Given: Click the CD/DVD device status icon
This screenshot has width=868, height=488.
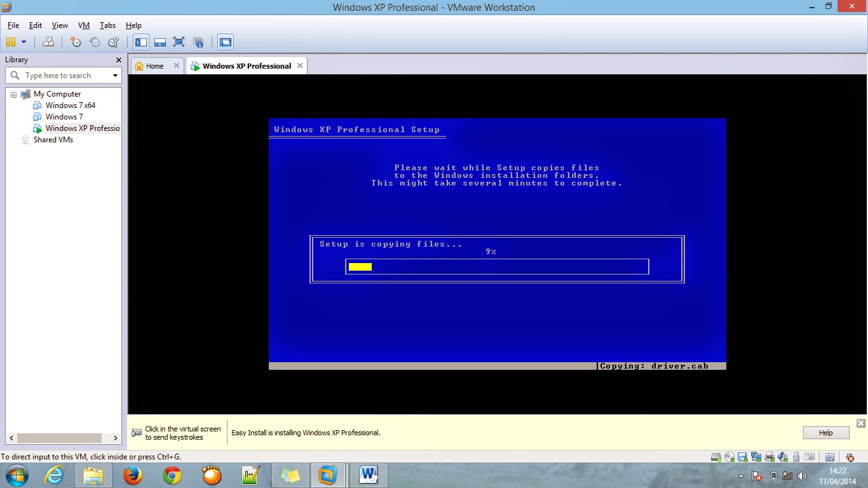Looking at the screenshot, I should click(x=729, y=456).
